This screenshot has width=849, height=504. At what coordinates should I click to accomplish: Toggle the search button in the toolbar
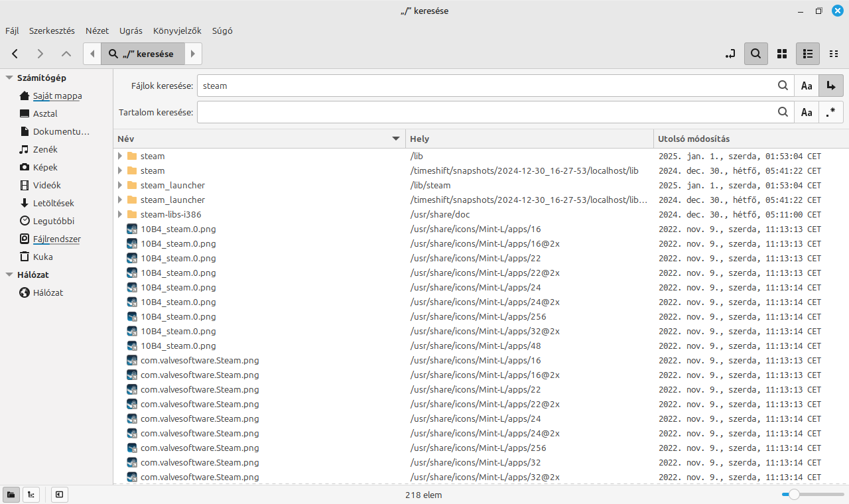tap(756, 54)
